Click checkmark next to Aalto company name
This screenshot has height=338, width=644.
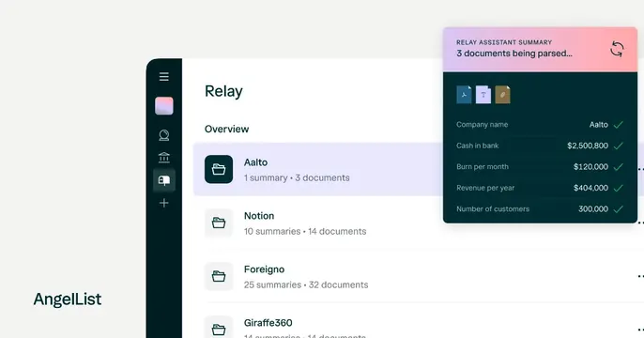point(618,125)
